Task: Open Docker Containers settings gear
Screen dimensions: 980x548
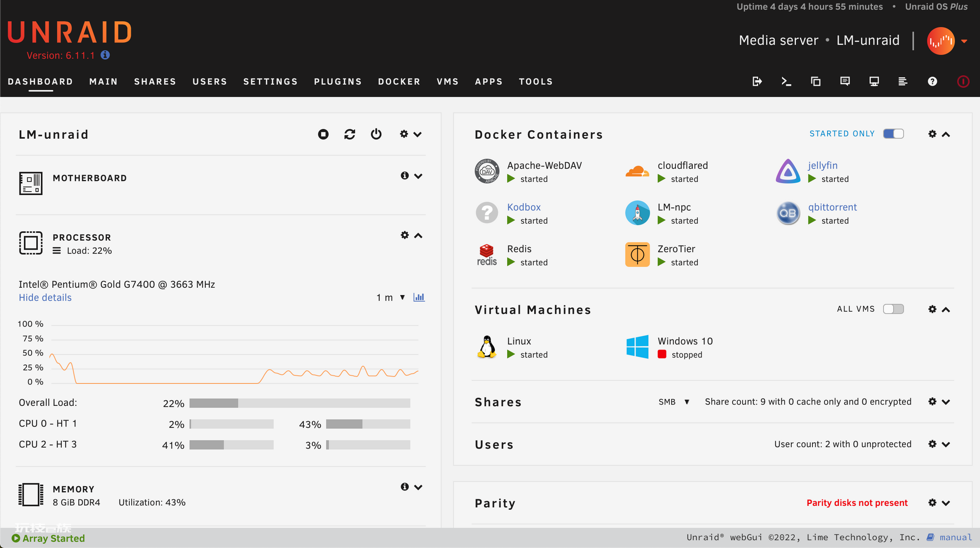Action: (932, 134)
